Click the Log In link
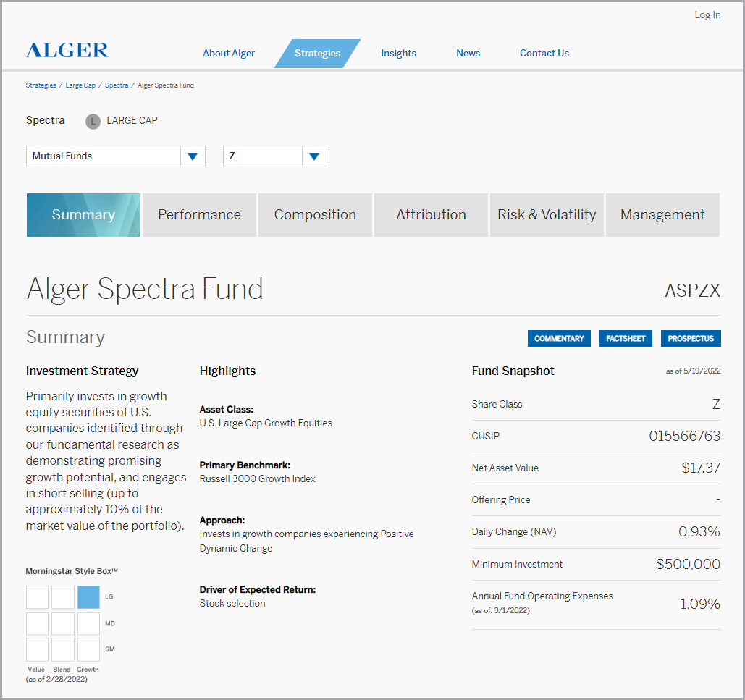745x700 pixels. click(707, 14)
